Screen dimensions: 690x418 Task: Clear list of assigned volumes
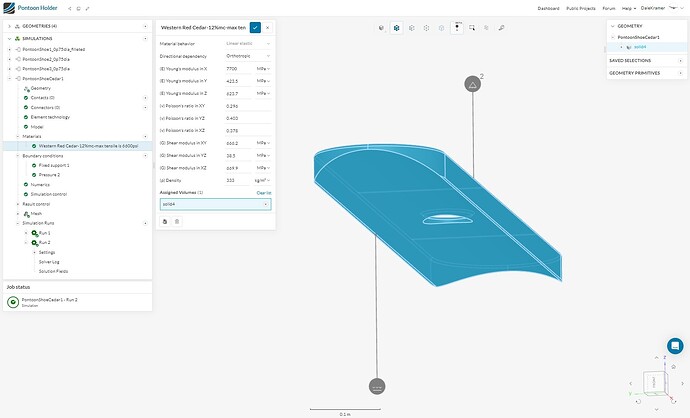click(x=264, y=193)
